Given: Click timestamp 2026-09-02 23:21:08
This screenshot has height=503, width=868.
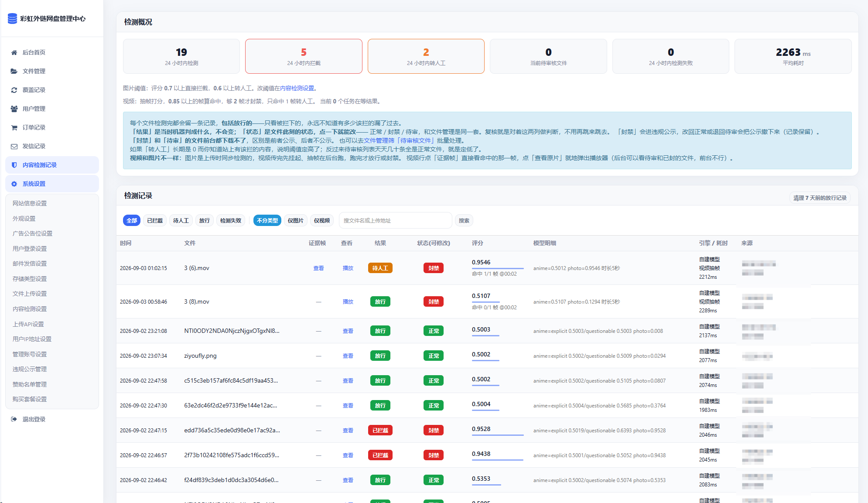Looking at the screenshot, I should (144, 331).
